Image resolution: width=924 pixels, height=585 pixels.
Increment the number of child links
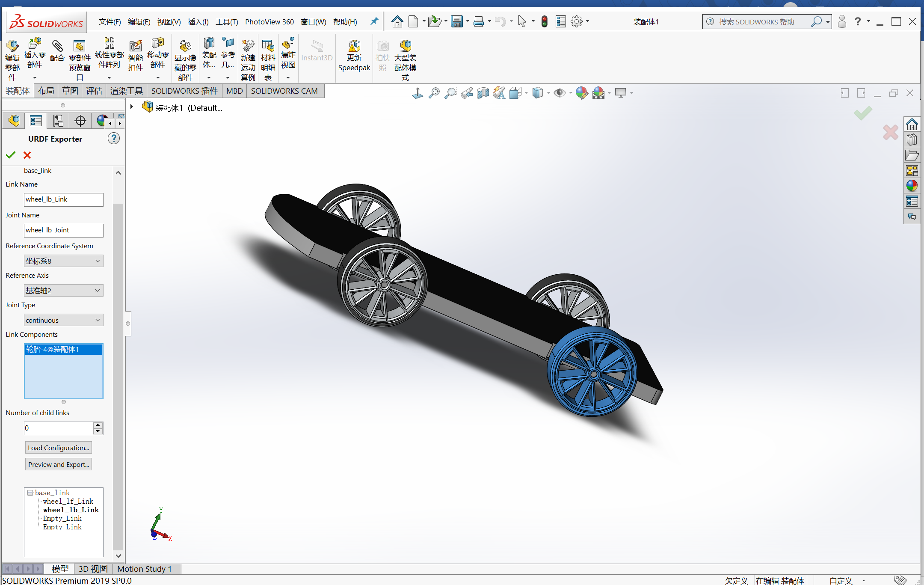coord(98,425)
